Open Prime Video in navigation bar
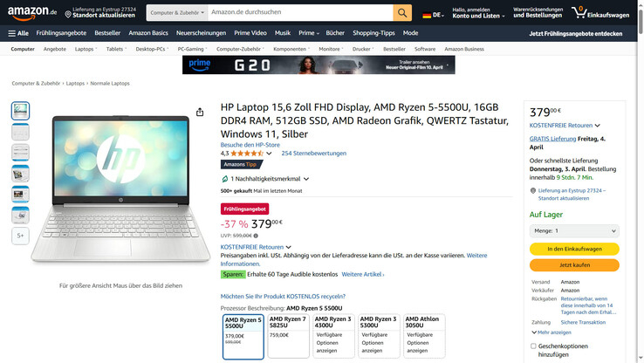Viewport: 644px width, 363px height. (x=250, y=33)
